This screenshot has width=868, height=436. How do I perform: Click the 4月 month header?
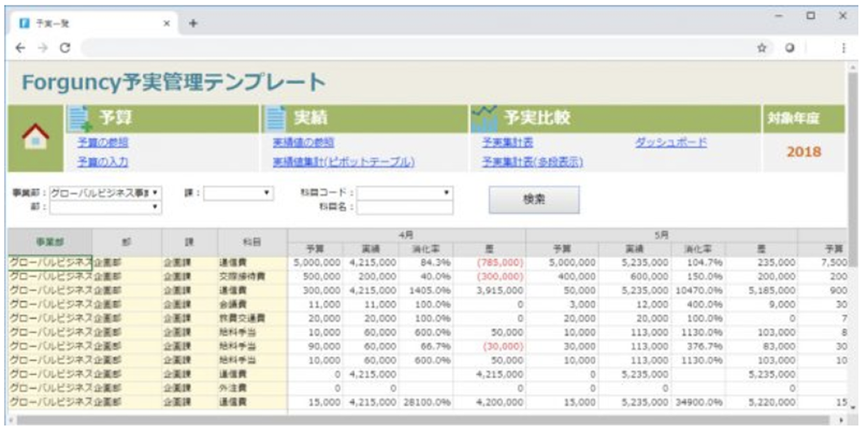click(407, 235)
